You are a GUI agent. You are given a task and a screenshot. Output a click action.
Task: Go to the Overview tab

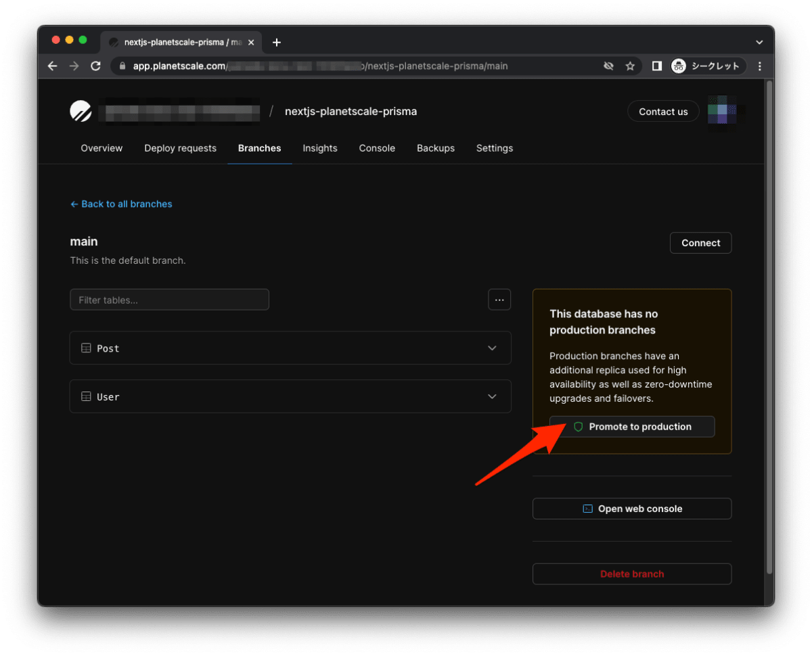coord(101,148)
